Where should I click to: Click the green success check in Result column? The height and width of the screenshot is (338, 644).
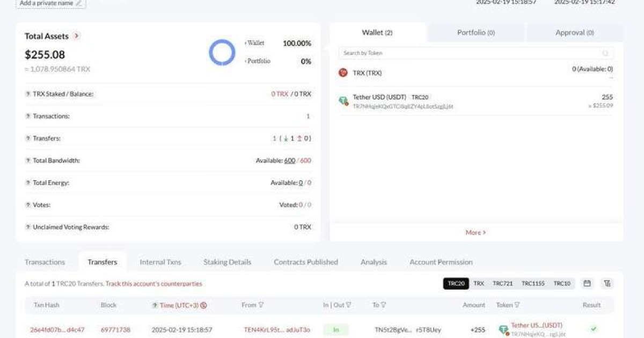(594, 329)
